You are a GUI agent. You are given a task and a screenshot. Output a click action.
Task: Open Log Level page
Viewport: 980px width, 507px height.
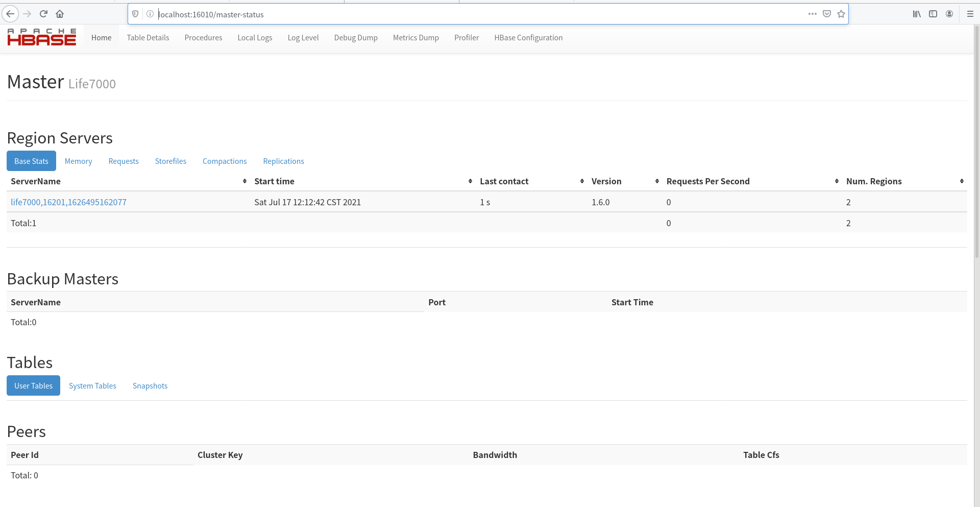303,38
